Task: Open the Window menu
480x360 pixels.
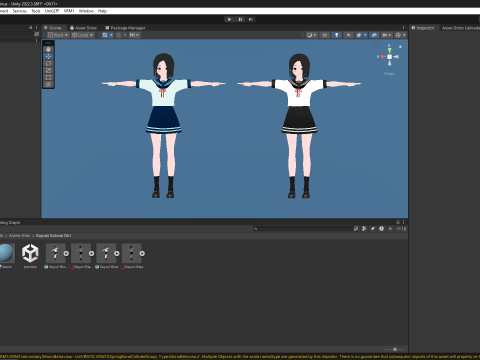Action: pyautogui.click(x=86, y=11)
